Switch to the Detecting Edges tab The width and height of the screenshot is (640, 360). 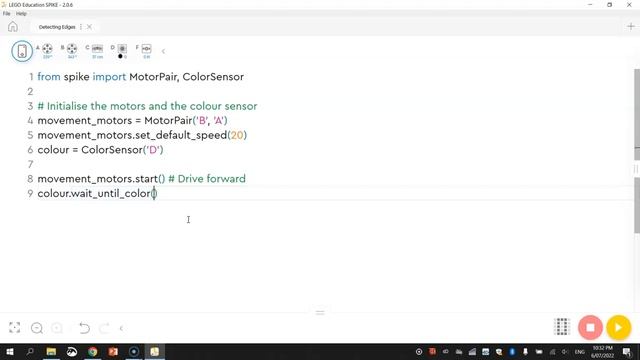tap(57, 27)
